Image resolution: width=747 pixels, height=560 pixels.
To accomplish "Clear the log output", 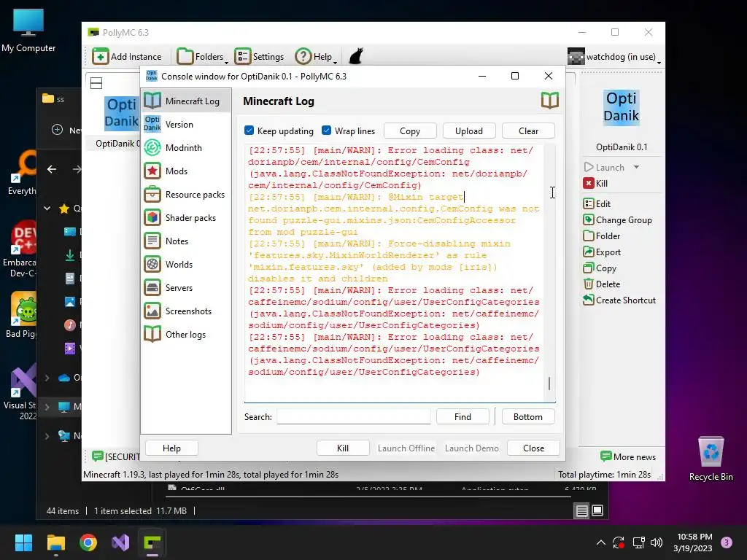I will click(528, 131).
